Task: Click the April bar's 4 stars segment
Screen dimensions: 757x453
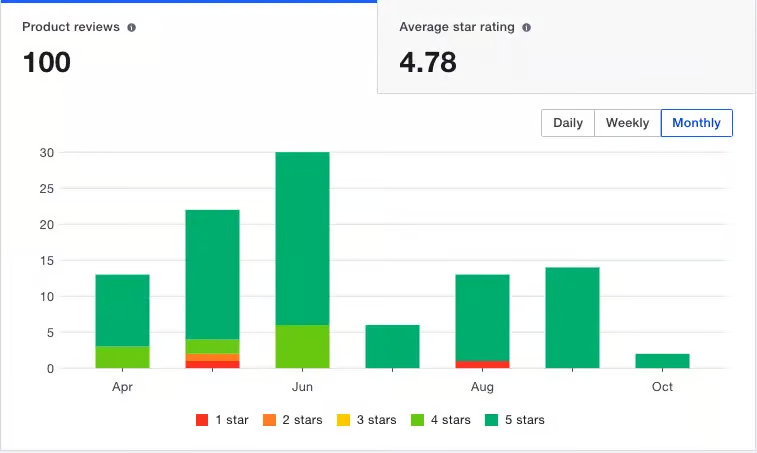Action: click(122, 357)
